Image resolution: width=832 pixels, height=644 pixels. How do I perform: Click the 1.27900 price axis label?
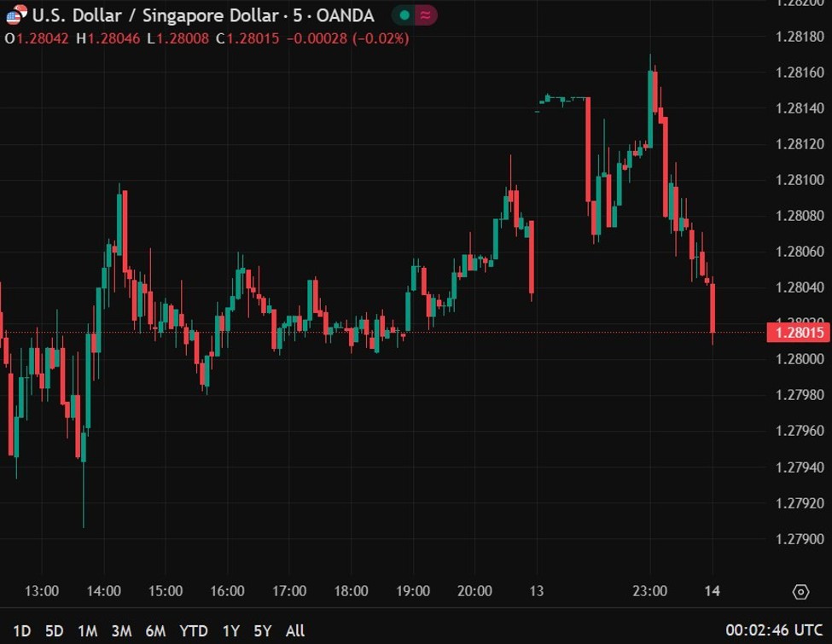tap(800, 539)
